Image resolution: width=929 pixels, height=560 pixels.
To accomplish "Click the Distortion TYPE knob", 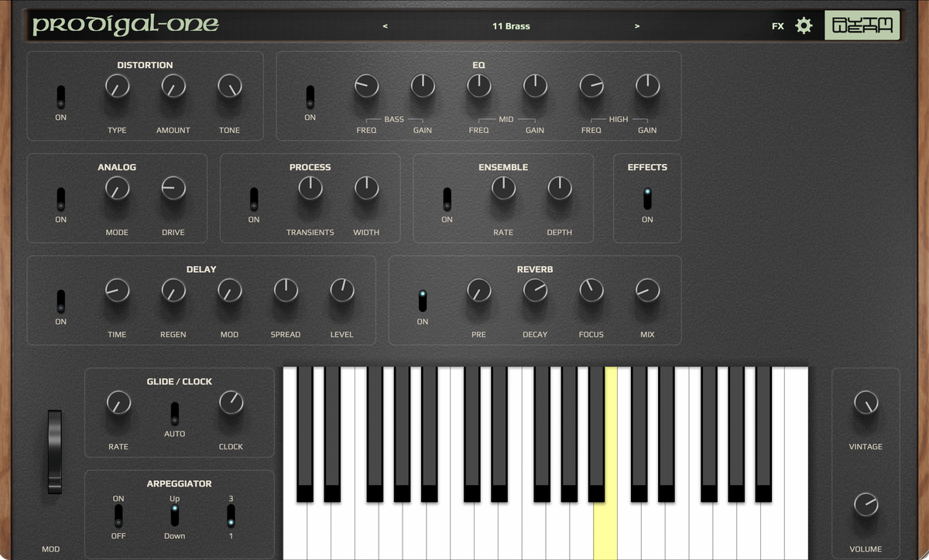I will pos(117,86).
